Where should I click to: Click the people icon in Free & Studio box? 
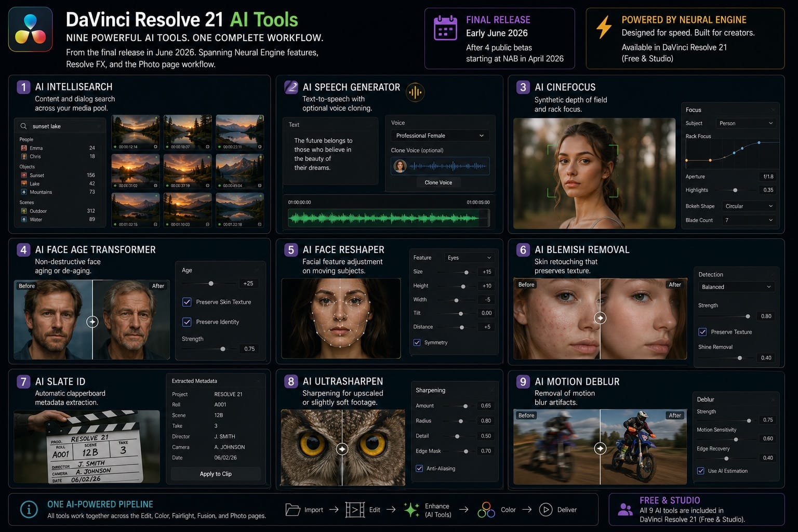tap(625, 510)
